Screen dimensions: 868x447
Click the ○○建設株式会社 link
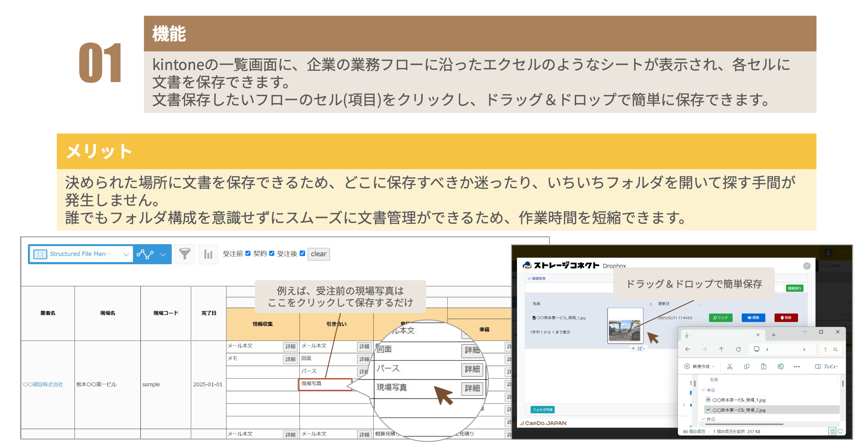click(43, 385)
